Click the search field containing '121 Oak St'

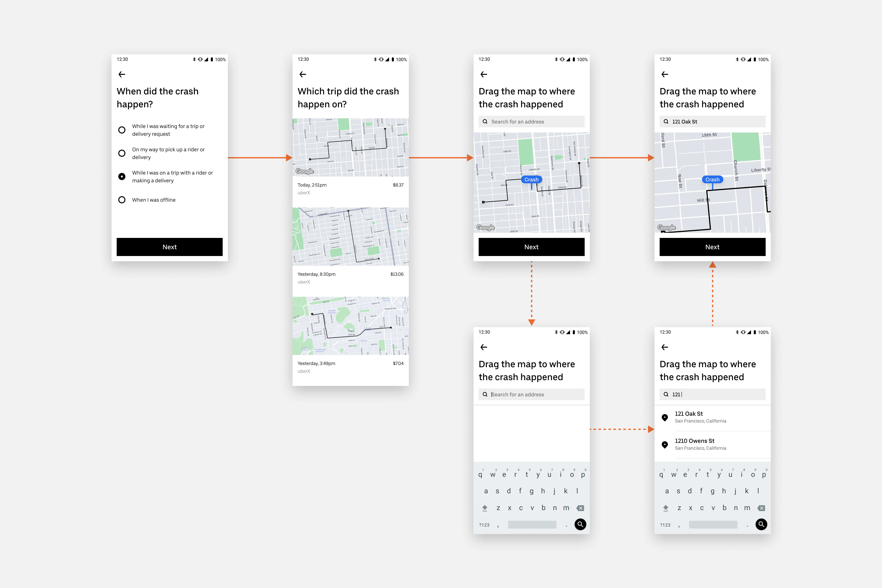click(x=713, y=122)
